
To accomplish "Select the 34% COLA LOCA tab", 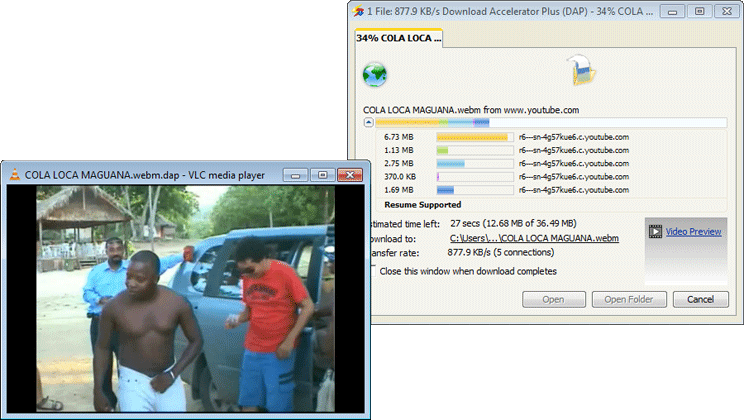I will [x=399, y=38].
